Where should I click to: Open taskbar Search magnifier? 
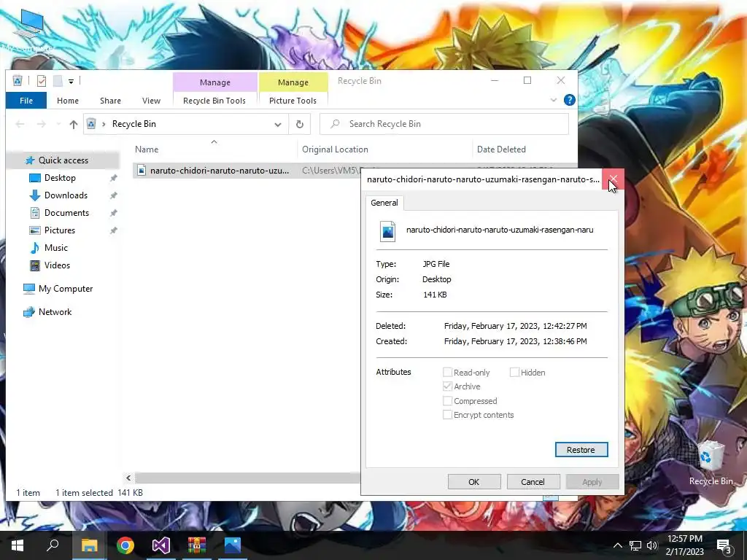click(x=53, y=545)
